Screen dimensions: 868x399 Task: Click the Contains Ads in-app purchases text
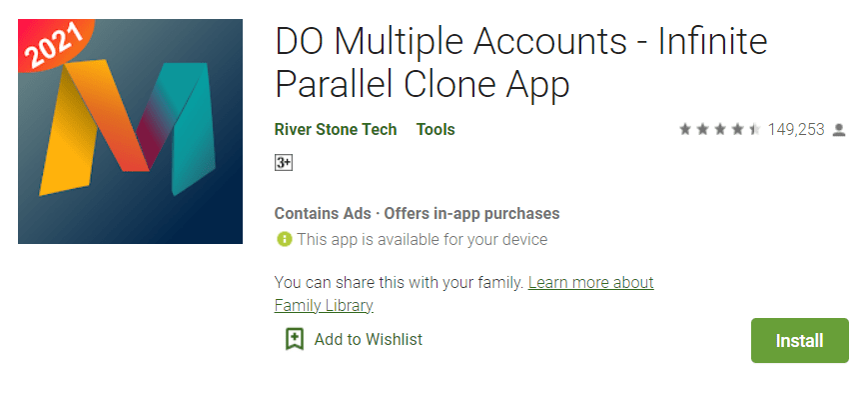click(417, 213)
